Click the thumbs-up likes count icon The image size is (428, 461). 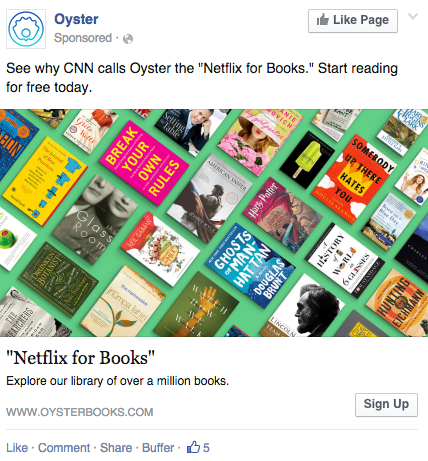[x=193, y=447]
